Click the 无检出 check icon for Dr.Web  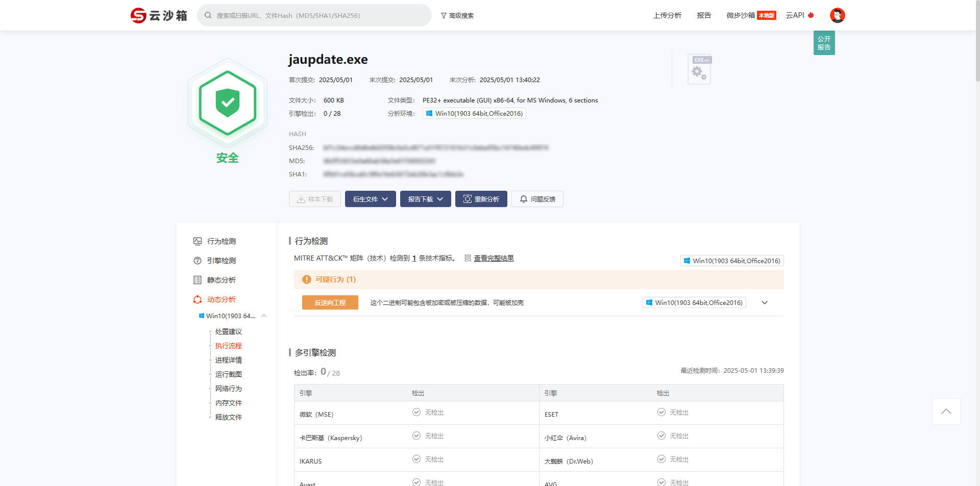click(661, 459)
